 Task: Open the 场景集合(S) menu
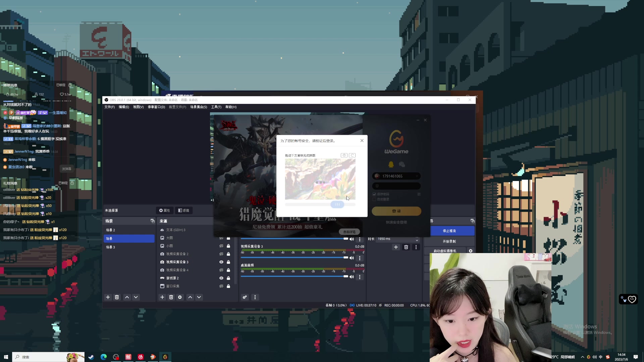[199, 107]
